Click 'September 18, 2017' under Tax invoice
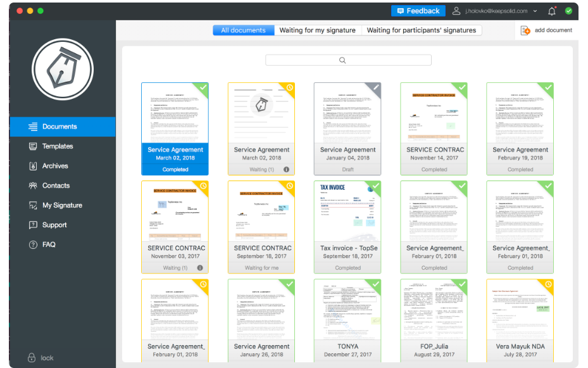The image size is (588, 368). pyautogui.click(x=348, y=257)
